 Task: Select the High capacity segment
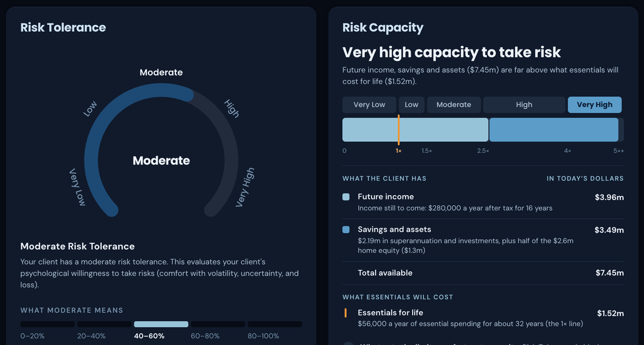524,105
